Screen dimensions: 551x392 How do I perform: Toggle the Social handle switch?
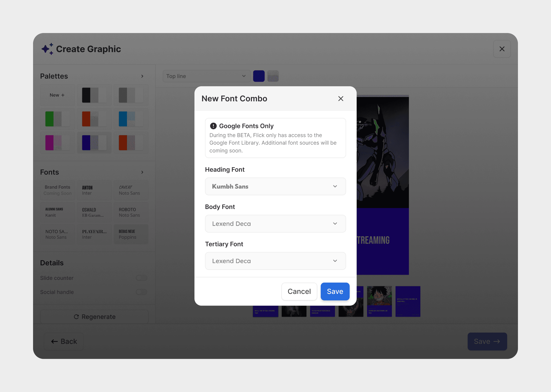(141, 292)
